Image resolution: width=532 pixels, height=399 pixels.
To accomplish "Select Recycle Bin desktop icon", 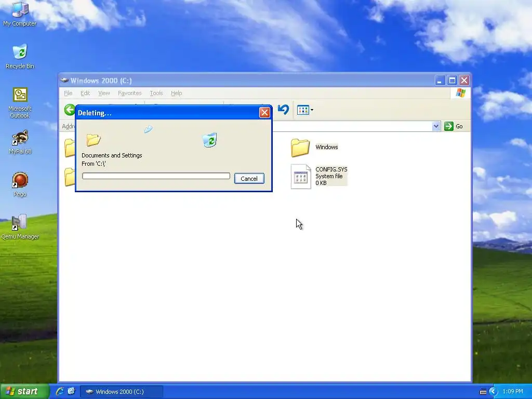I will [20, 56].
